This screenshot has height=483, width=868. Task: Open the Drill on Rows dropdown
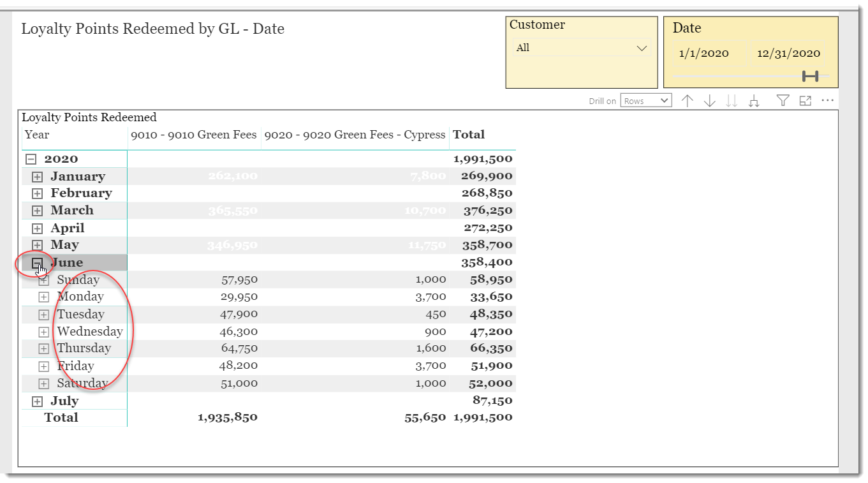click(x=646, y=101)
